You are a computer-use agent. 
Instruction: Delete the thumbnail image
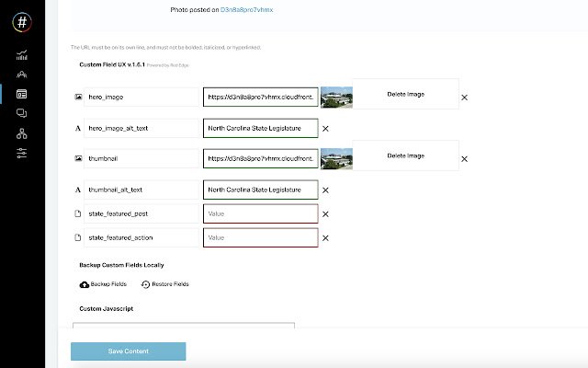click(x=405, y=155)
